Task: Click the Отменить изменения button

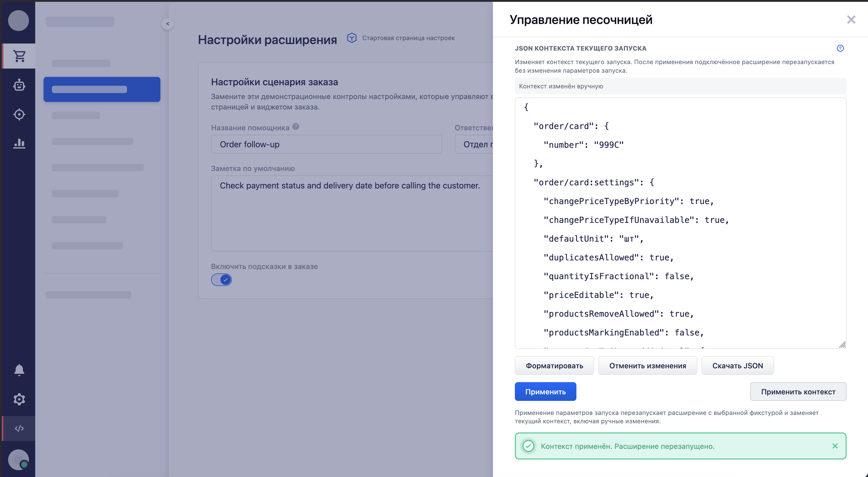Action: [x=648, y=365]
